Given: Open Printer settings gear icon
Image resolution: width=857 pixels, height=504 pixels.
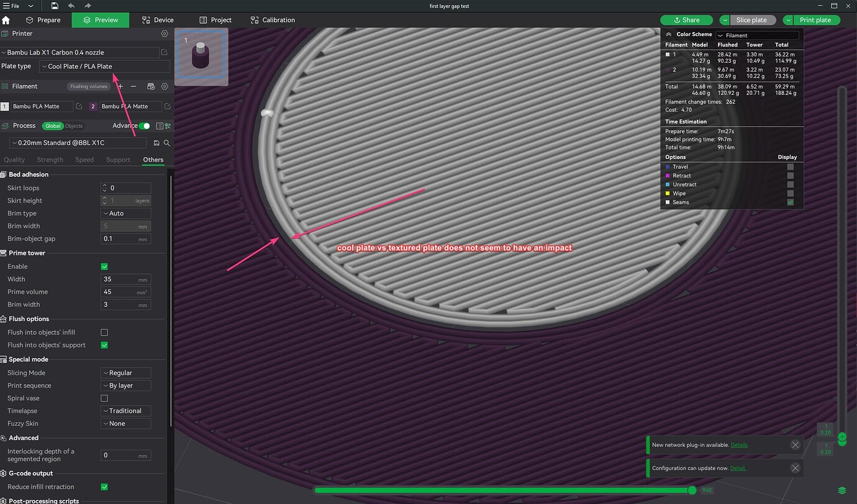Looking at the screenshot, I should click(x=165, y=34).
